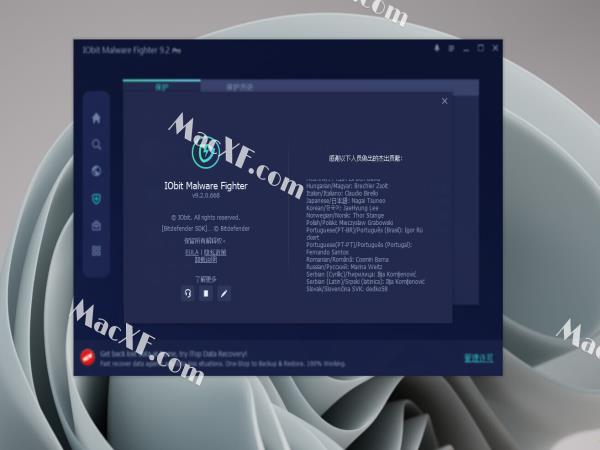Screen dimensions: 600x450
Task: Click the headset support icon
Action: pyautogui.click(x=188, y=293)
